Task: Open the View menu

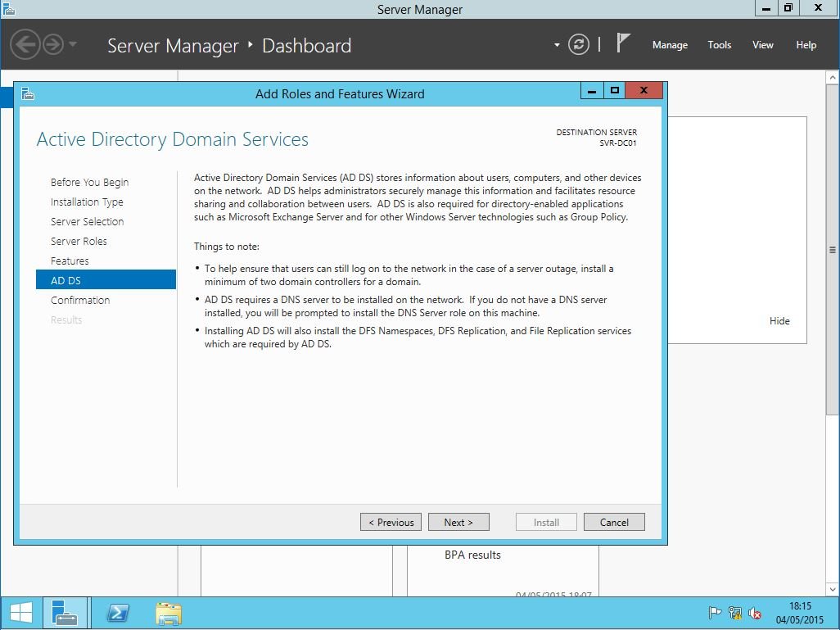Action: [x=763, y=45]
